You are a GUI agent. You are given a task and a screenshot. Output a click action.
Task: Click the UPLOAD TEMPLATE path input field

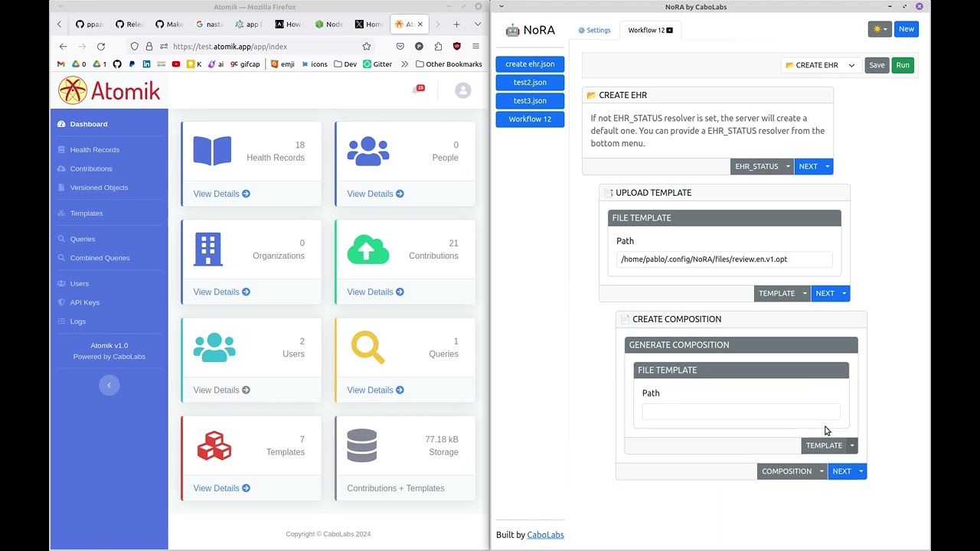(724, 259)
